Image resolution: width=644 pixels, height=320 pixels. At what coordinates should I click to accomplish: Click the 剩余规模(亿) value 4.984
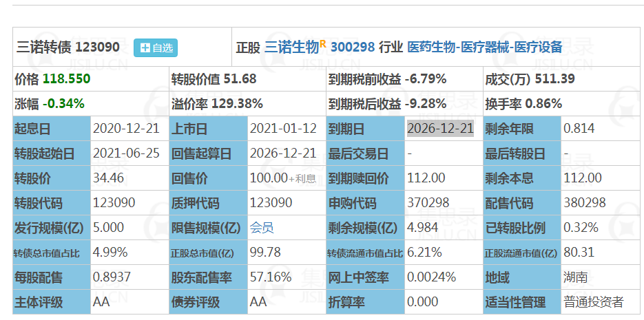(423, 228)
